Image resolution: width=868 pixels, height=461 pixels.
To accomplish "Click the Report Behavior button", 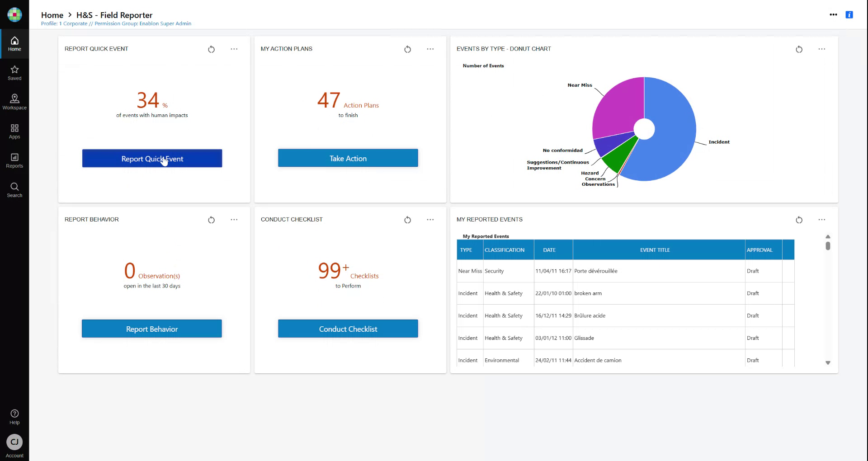I will click(x=151, y=329).
